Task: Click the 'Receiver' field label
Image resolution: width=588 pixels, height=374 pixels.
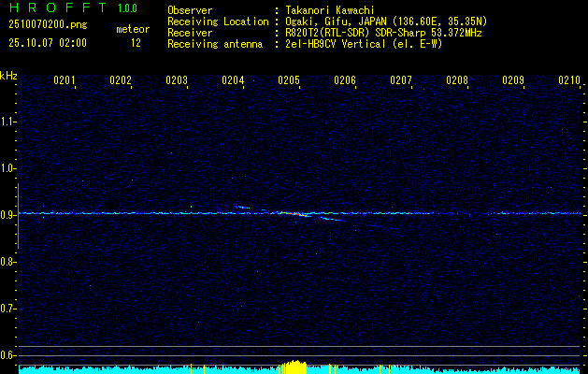Action: [x=190, y=33]
